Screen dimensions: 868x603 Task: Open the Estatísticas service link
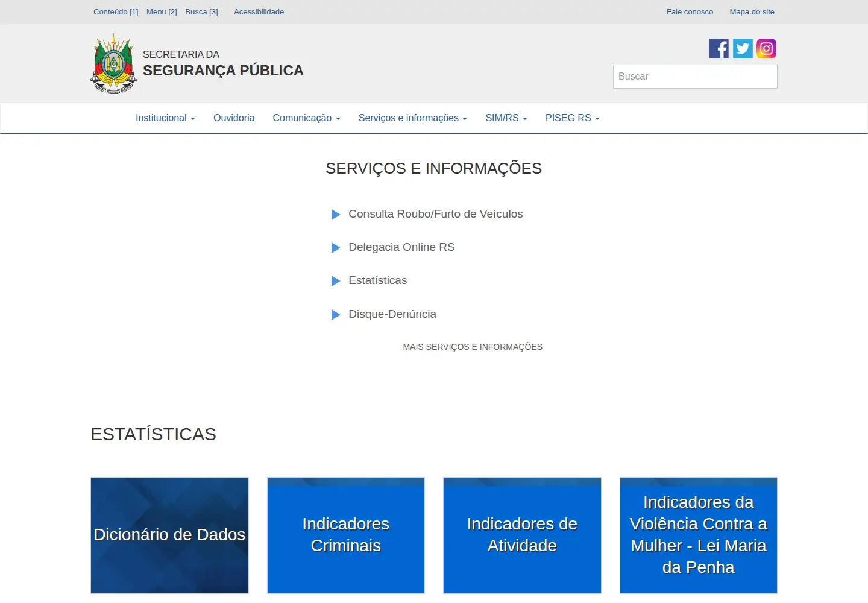coord(377,280)
